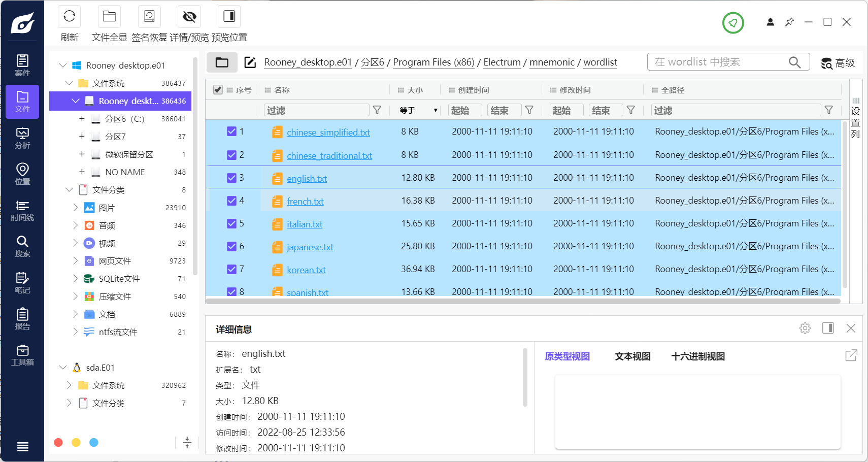This screenshot has height=462, width=868.
Task: Collapse the sda.E01 tree root
Action: click(x=63, y=368)
